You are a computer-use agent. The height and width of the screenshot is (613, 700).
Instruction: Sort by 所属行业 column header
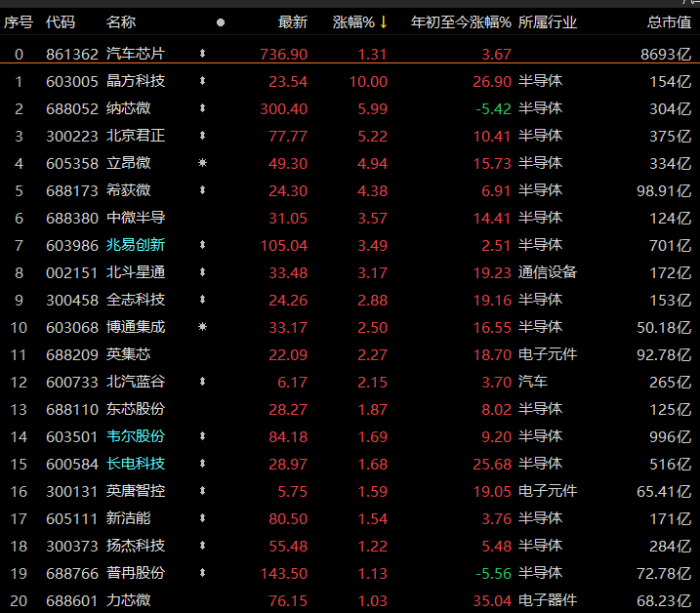[548, 21]
